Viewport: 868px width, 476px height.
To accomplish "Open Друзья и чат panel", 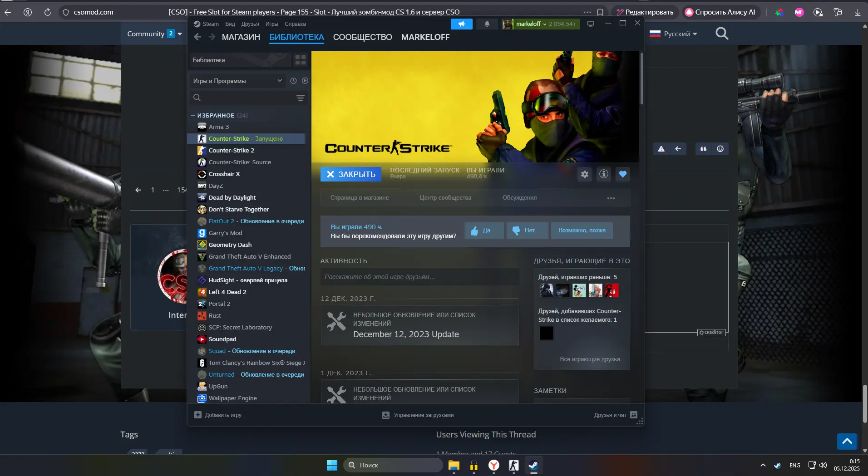I will [x=616, y=415].
